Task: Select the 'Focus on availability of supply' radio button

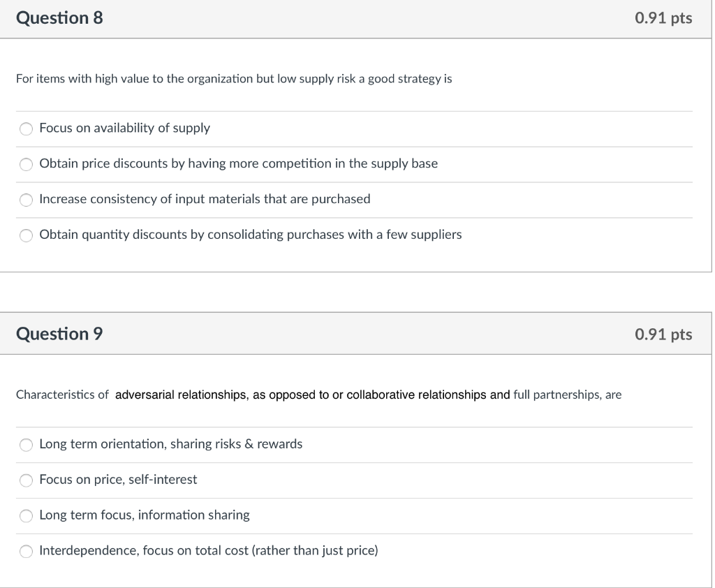Action: coord(27,128)
